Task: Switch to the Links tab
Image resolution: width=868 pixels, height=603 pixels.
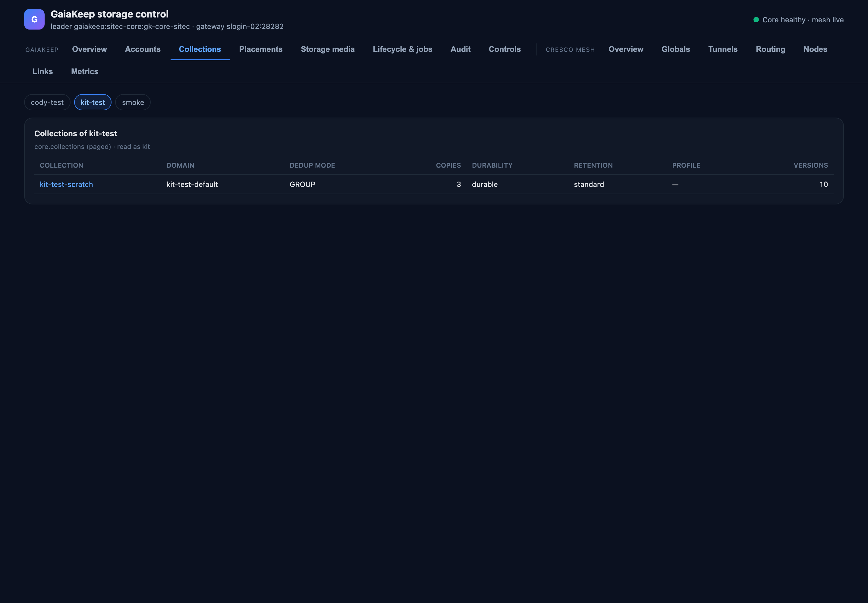Action: (43, 71)
